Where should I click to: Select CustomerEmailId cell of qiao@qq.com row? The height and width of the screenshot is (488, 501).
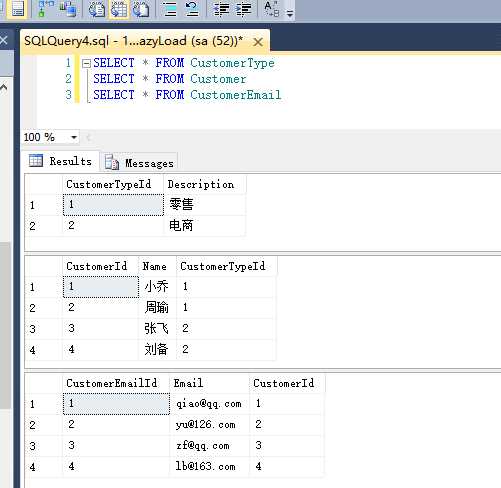(116, 404)
